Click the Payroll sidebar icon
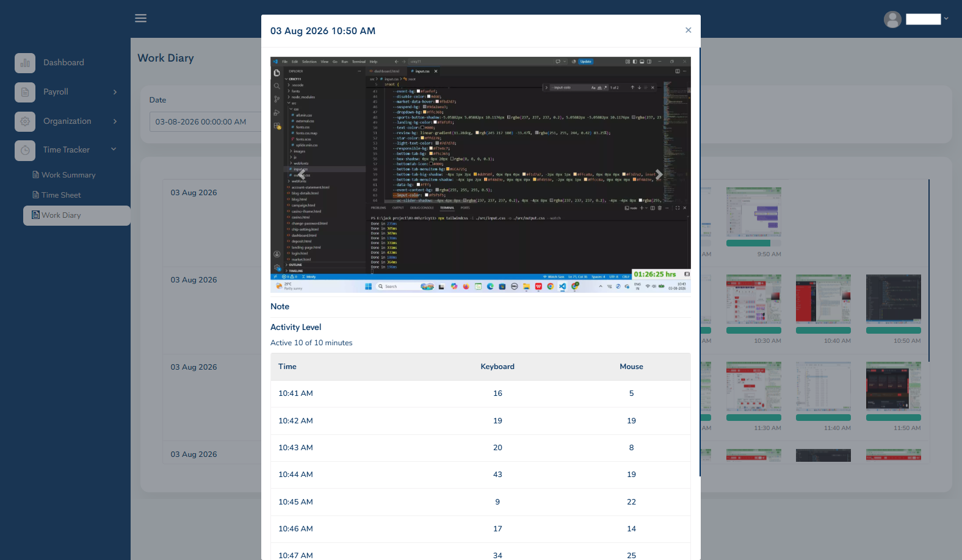962x560 pixels. 25,92
